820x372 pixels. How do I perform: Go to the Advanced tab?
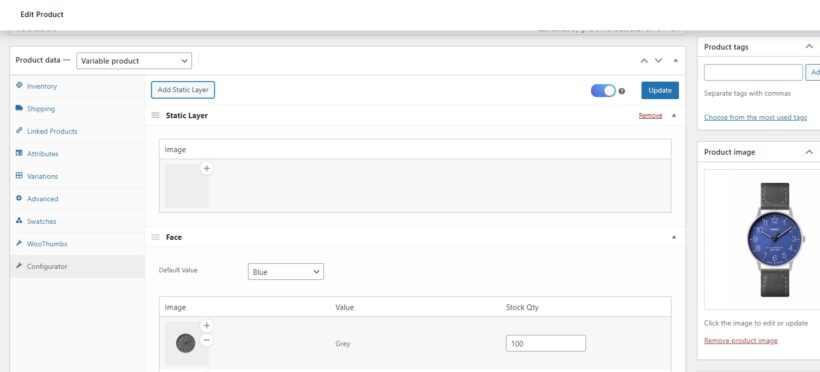(x=77, y=199)
